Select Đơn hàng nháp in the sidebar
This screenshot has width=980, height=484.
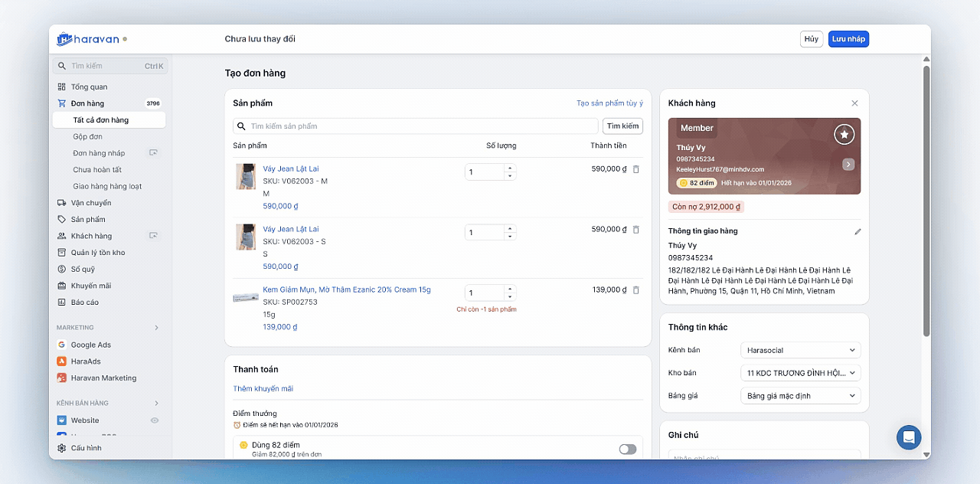click(99, 153)
